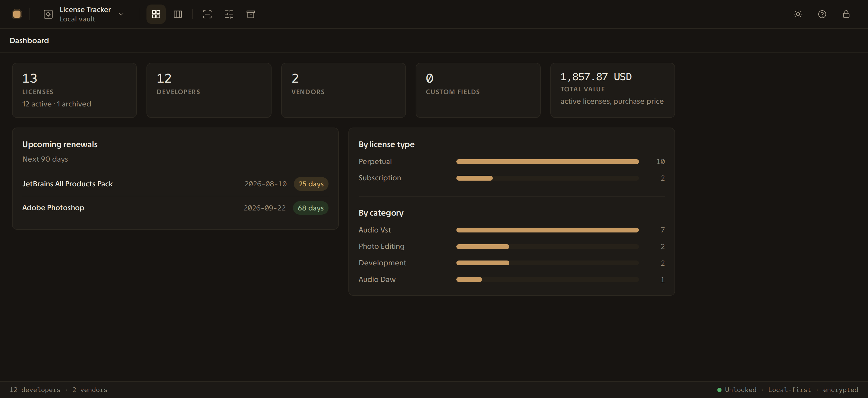Open the 12 Developers stat card
Image resolution: width=868 pixels, height=398 pixels.
tap(209, 90)
